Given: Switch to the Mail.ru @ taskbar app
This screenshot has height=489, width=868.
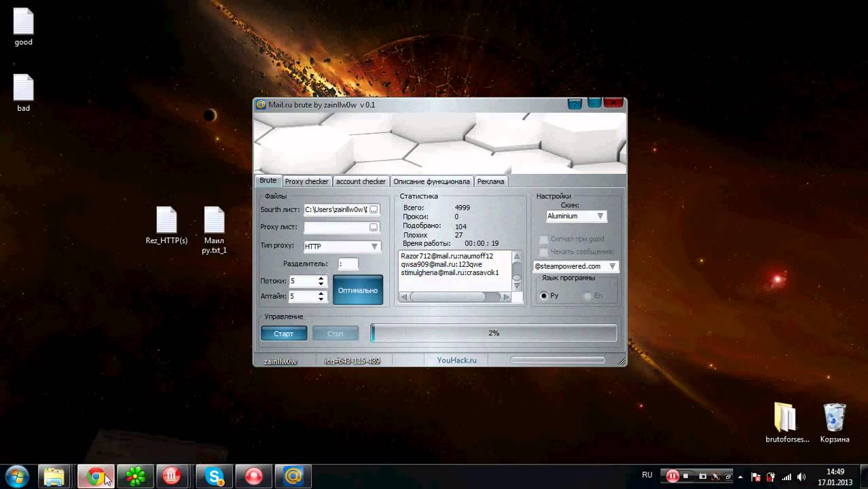Looking at the screenshot, I should click(x=293, y=476).
